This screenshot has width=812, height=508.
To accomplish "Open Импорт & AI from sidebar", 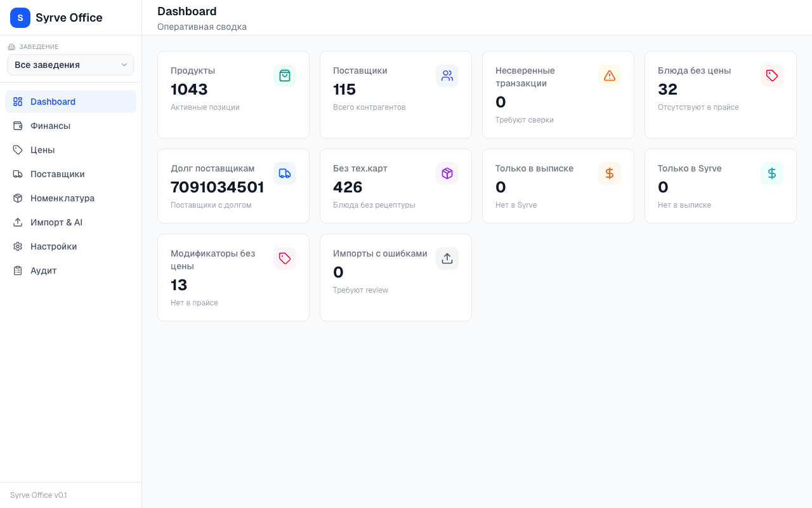I will [x=56, y=222].
